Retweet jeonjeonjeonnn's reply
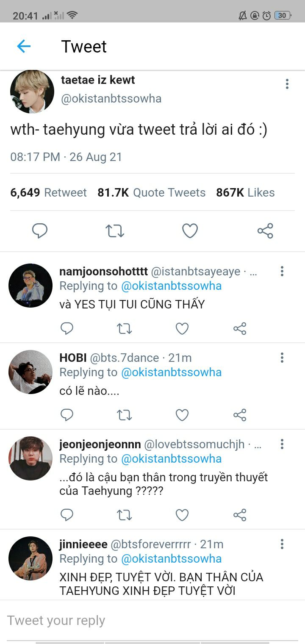 point(125,515)
